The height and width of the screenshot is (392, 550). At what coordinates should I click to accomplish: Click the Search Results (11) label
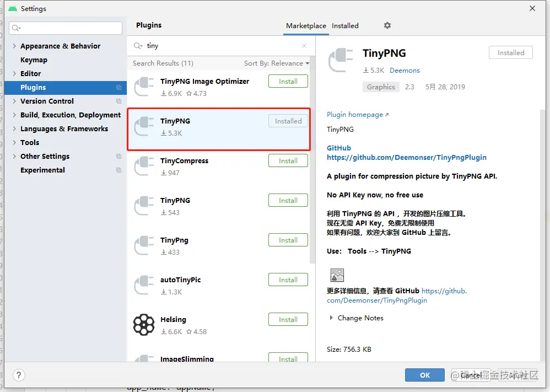163,63
